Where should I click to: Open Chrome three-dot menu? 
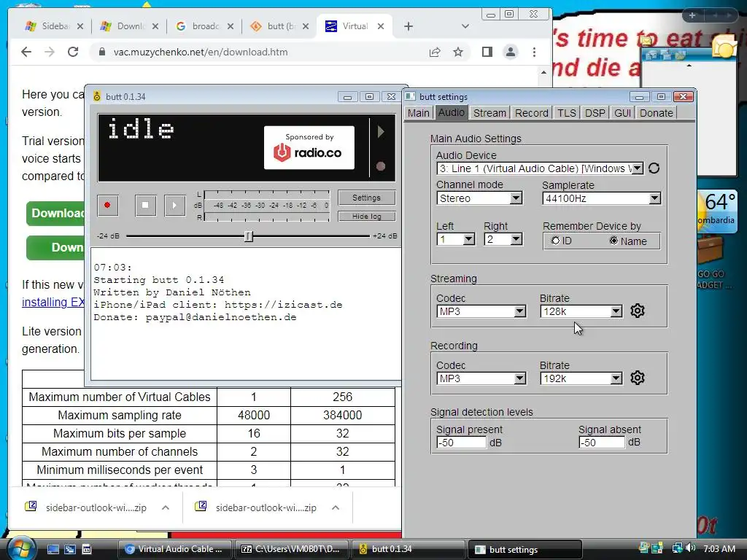click(x=535, y=52)
